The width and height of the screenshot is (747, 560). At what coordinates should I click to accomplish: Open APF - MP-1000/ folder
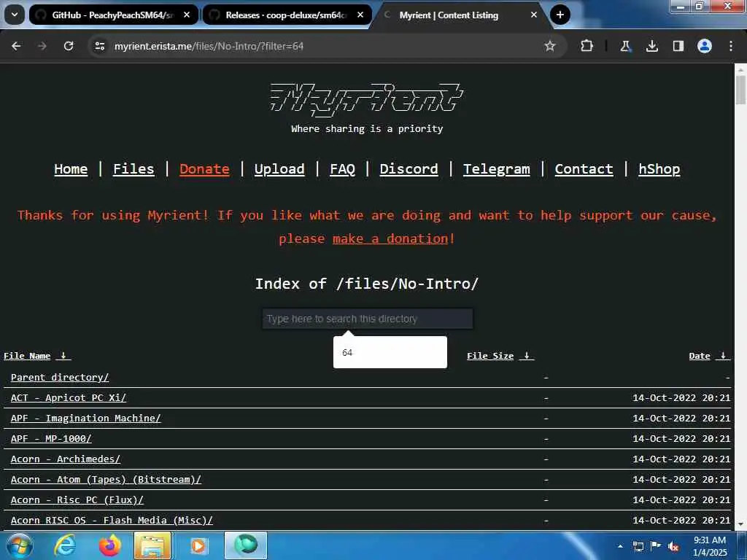[51, 438]
